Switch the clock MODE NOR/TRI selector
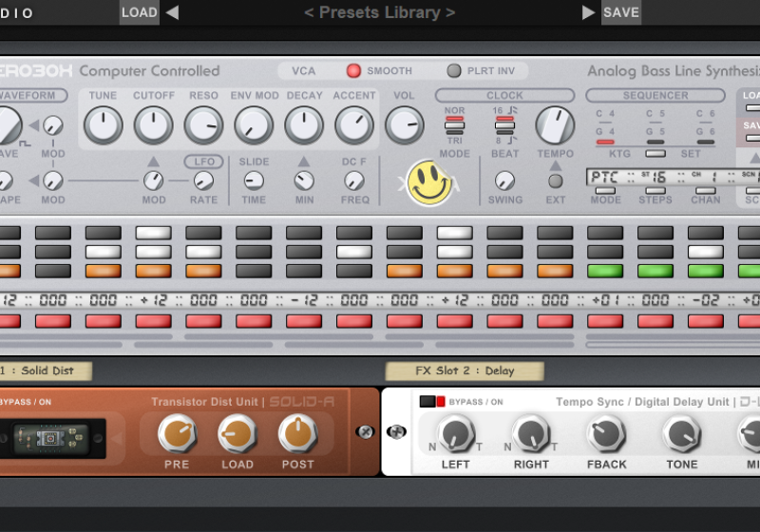The width and height of the screenshot is (760, 532). (x=455, y=125)
